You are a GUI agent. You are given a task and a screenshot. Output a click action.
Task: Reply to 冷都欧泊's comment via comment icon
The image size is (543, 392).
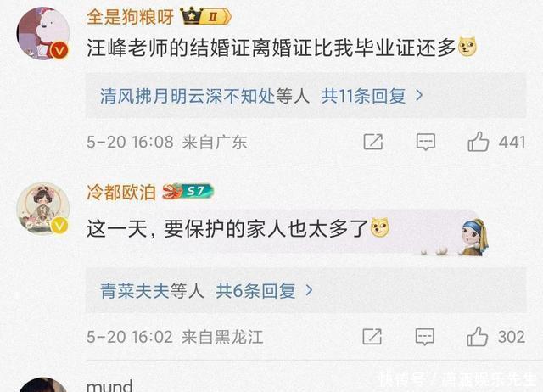point(424,337)
